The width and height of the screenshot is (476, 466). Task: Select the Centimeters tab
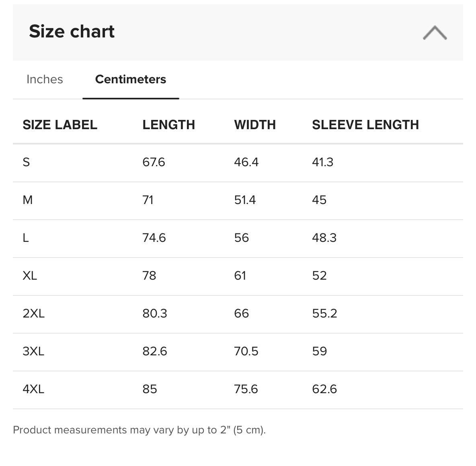click(130, 79)
